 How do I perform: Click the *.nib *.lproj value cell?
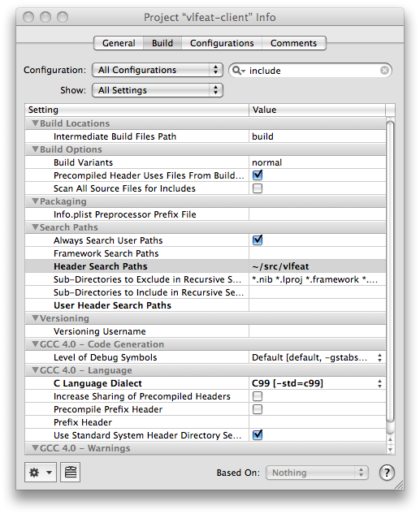tap(317, 279)
